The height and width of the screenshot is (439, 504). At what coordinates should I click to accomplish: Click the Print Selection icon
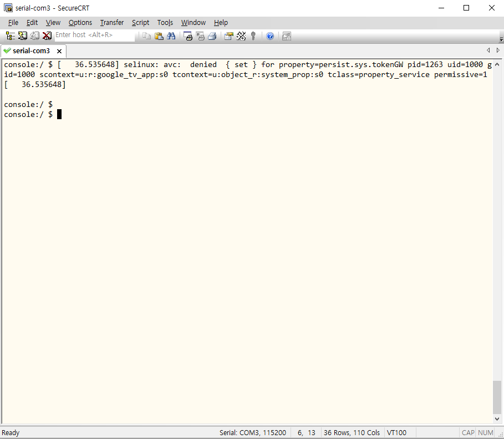[x=200, y=36]
